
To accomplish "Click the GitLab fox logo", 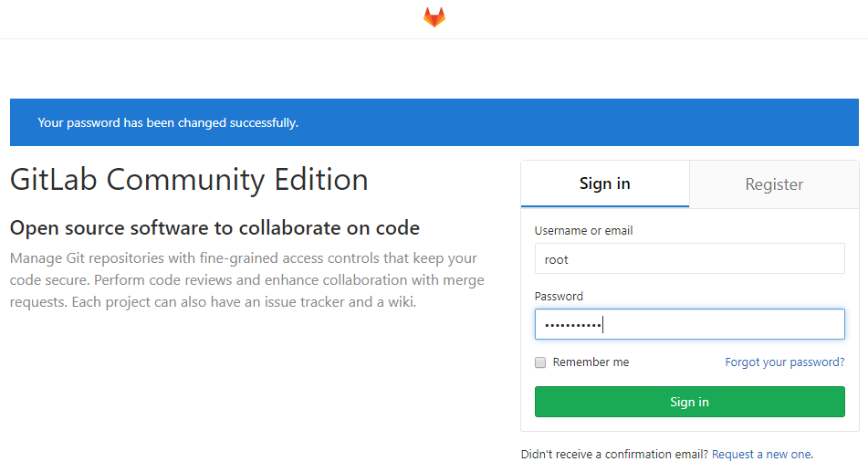I will [x=434, y=17].
